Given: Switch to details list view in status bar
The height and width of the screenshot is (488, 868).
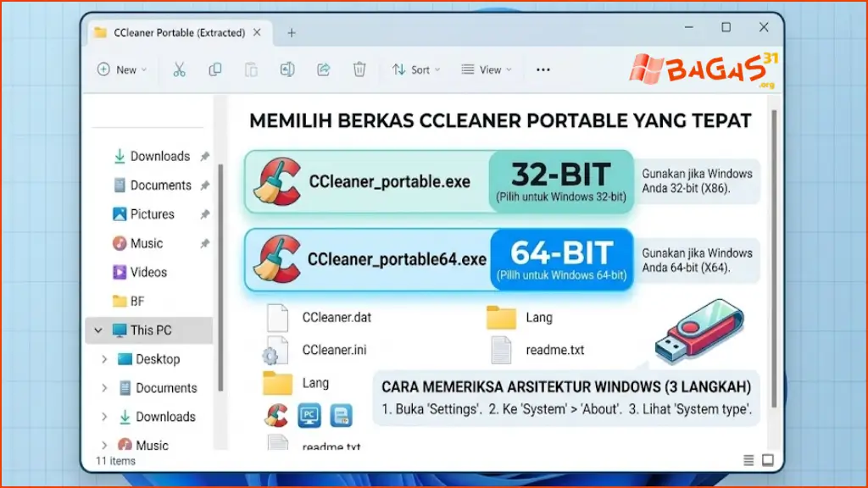Looking at the screenshot, I should coord(748,460).
